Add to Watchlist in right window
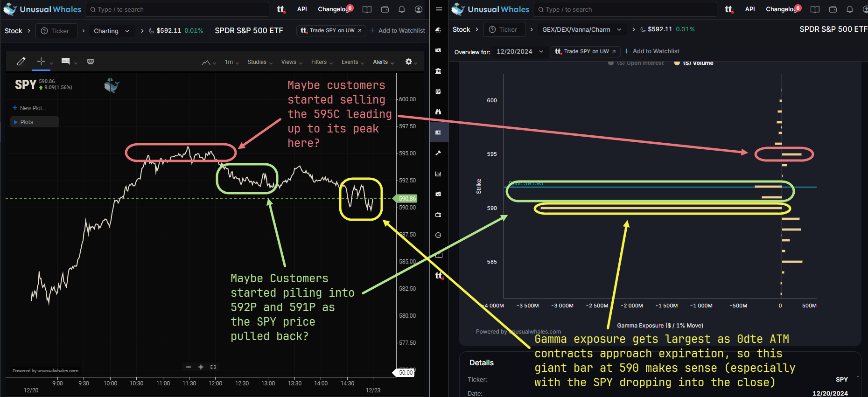Viewport: 868px width, 397px height. pyautogui.click(x=651, y=51)
